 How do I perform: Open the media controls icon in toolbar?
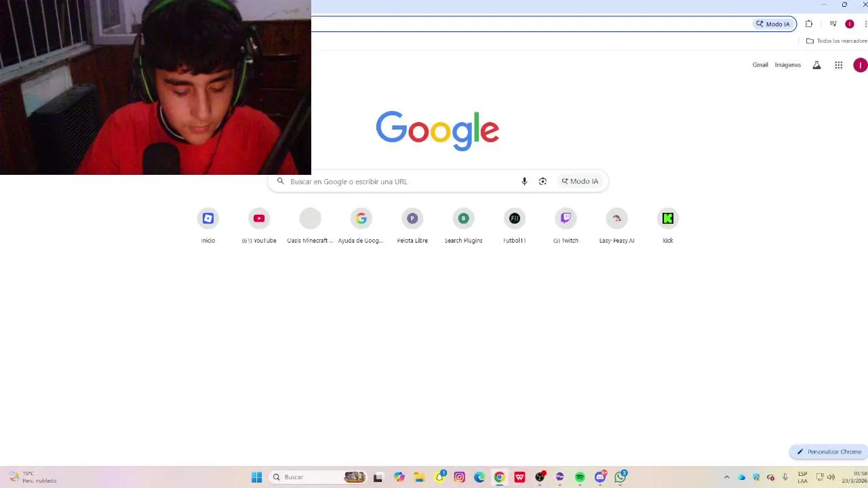833,24
